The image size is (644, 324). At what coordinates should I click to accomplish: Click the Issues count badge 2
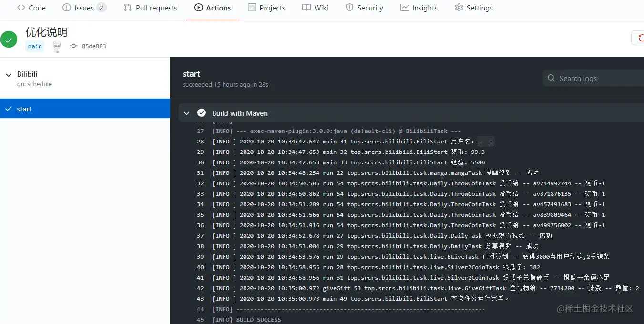(x=101, y=8)
